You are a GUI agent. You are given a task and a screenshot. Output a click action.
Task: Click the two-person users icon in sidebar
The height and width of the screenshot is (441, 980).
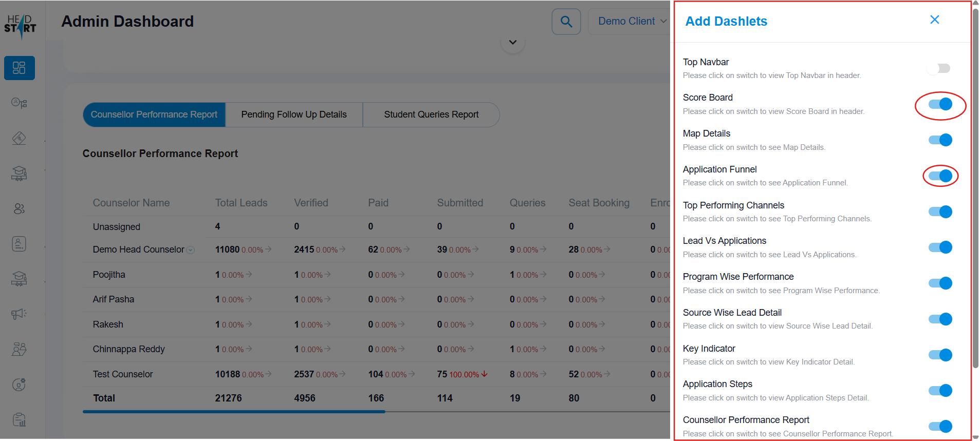pyautogui.click(x=19, y=209)
